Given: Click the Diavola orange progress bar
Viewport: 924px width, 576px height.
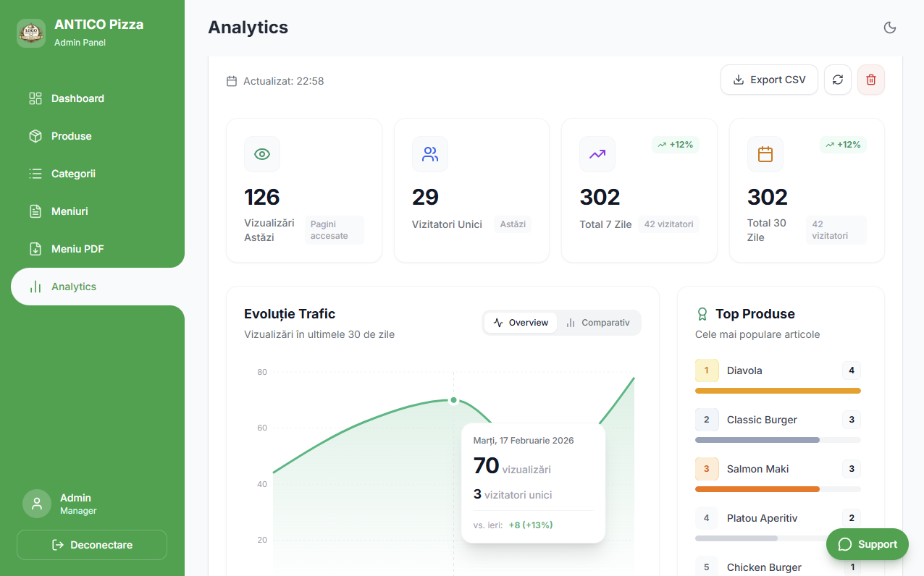Looking at the screenshot, I should tap(778, 391).
